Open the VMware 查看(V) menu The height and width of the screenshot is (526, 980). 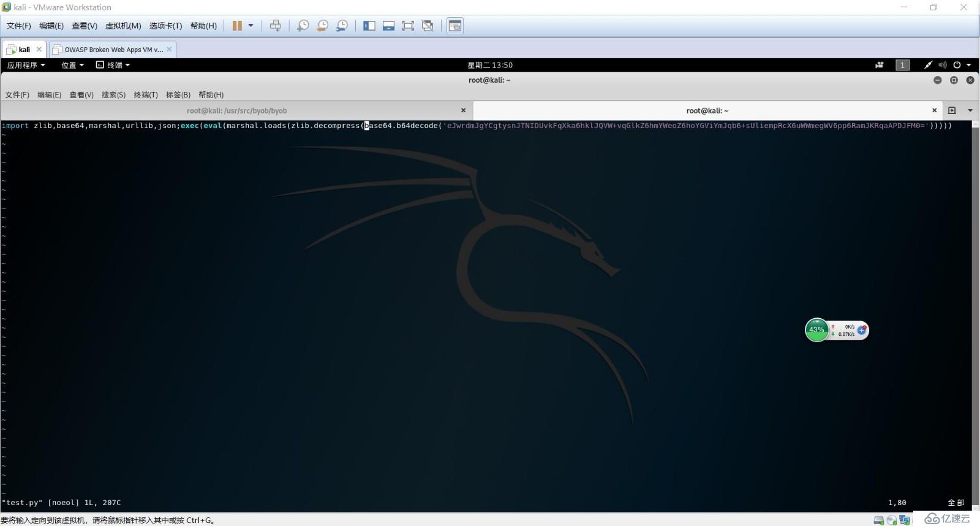click(x=84, y=26)
